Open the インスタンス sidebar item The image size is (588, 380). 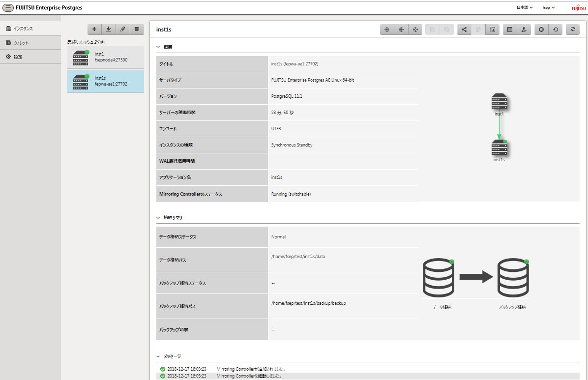pyautogui.click(x=30, y=29)
